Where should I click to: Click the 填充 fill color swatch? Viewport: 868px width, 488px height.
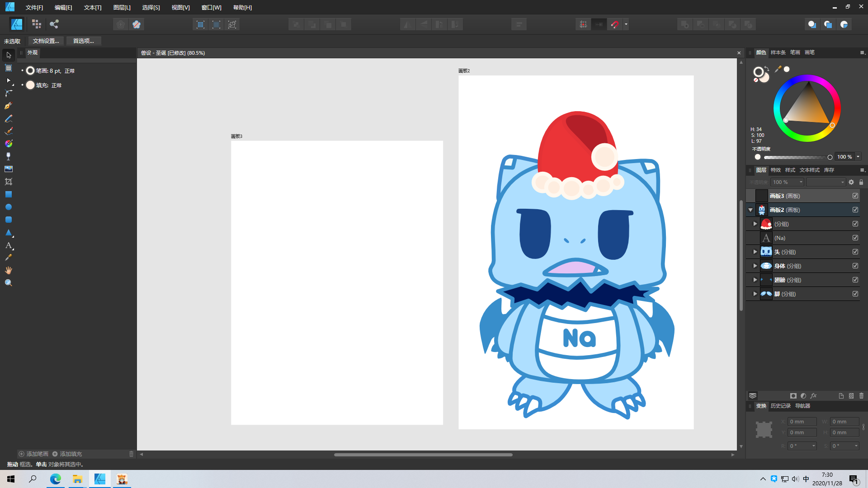point(30,85)
